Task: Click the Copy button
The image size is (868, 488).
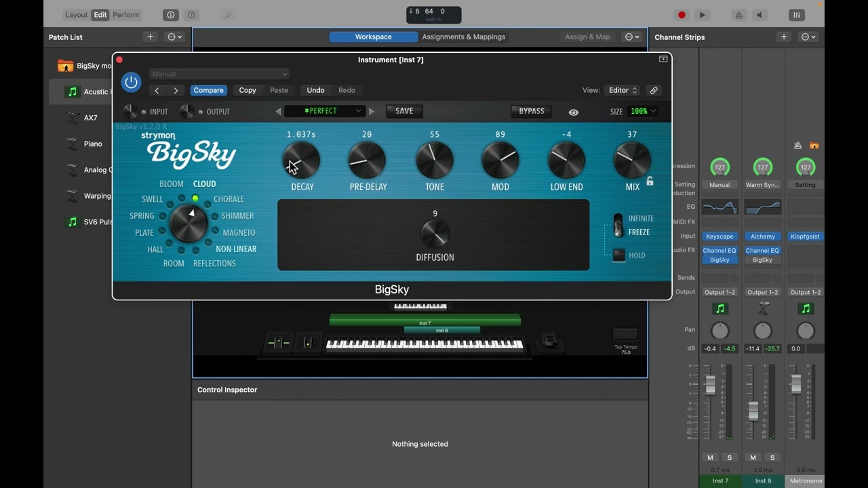Action: [248, 90]
